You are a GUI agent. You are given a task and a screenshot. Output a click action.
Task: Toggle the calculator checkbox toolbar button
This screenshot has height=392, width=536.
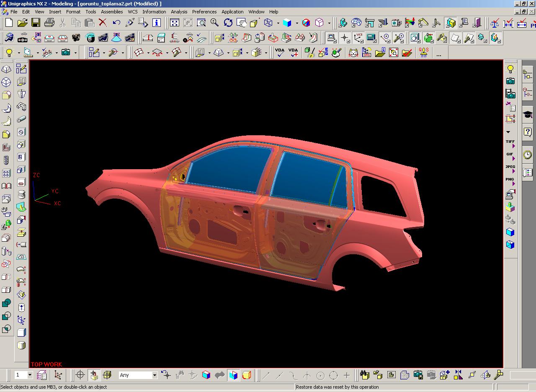[371, 38]
